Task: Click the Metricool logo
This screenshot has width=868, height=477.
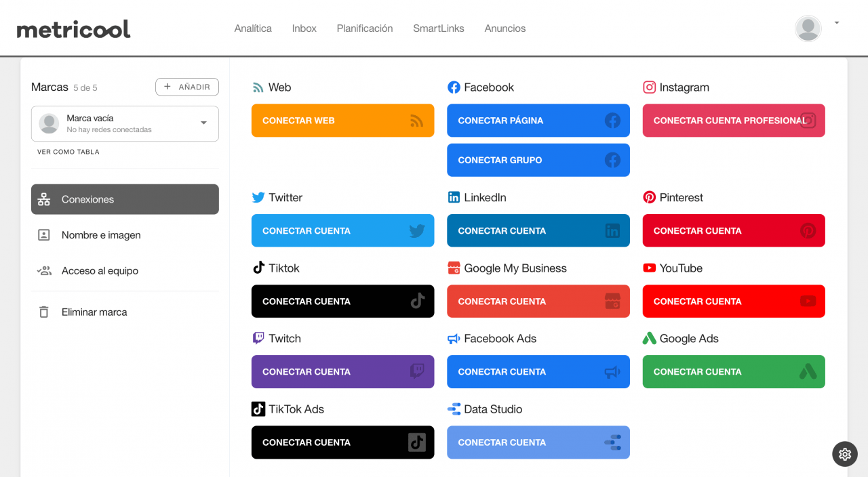Action: coord(73,29)
